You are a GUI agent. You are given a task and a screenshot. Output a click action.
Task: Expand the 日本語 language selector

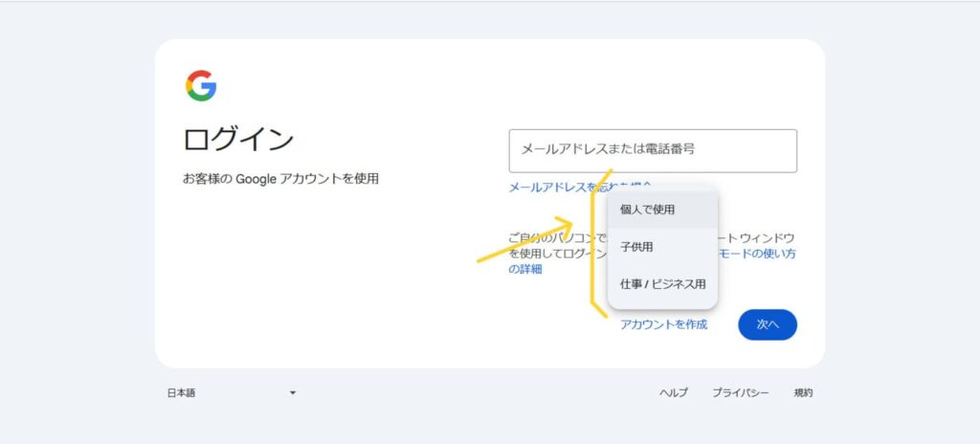tap(232, 393)
